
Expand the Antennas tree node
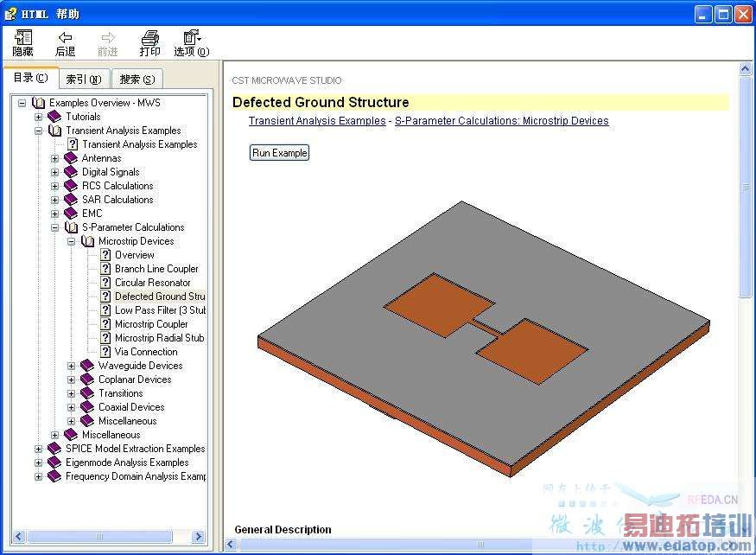pos(54,158)
